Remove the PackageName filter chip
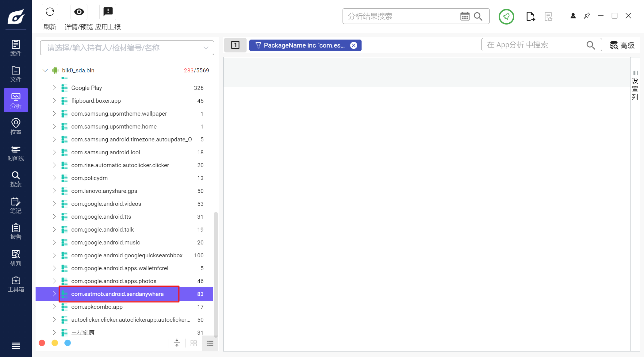Image resolution: width=644 pixels, height=357 pixels. (x=354, y=45)
